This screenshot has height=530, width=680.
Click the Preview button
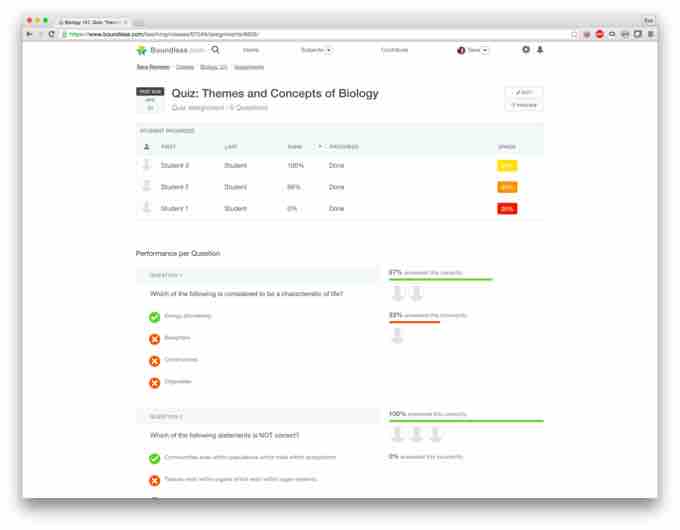524,104
